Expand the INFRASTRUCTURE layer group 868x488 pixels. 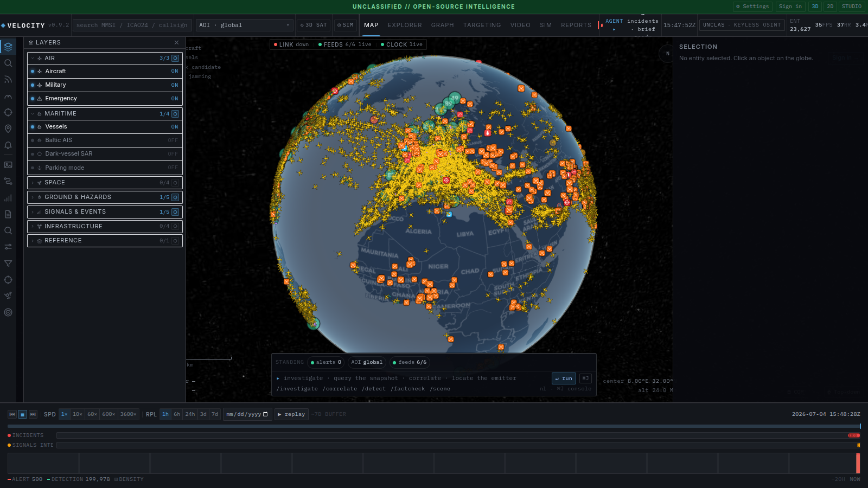click(x=33, y=226)
